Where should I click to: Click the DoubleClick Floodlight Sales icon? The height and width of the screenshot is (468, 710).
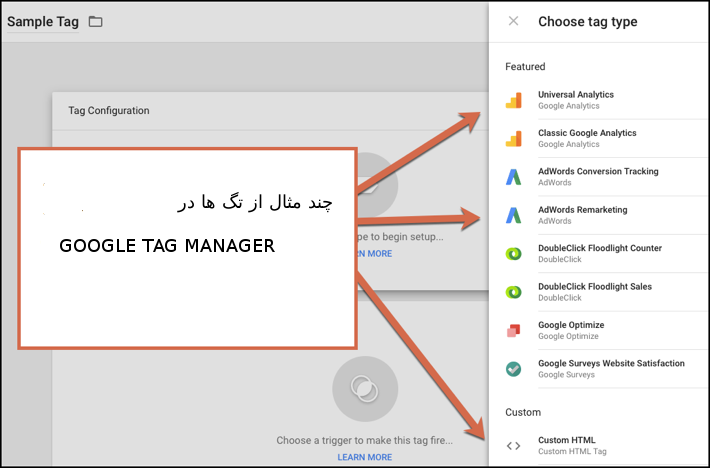(x=513, y=292)
